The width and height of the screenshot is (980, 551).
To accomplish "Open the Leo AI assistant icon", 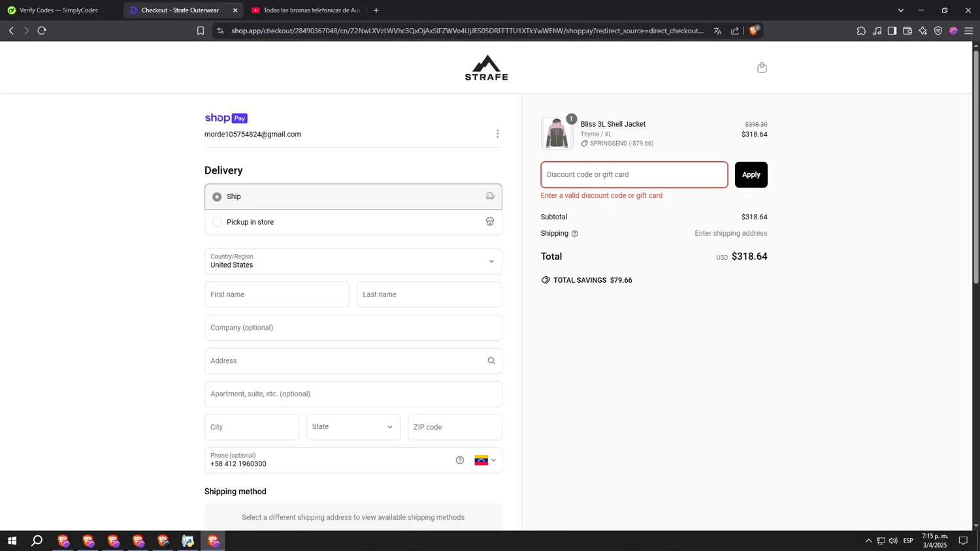I will tap(923, 31).
